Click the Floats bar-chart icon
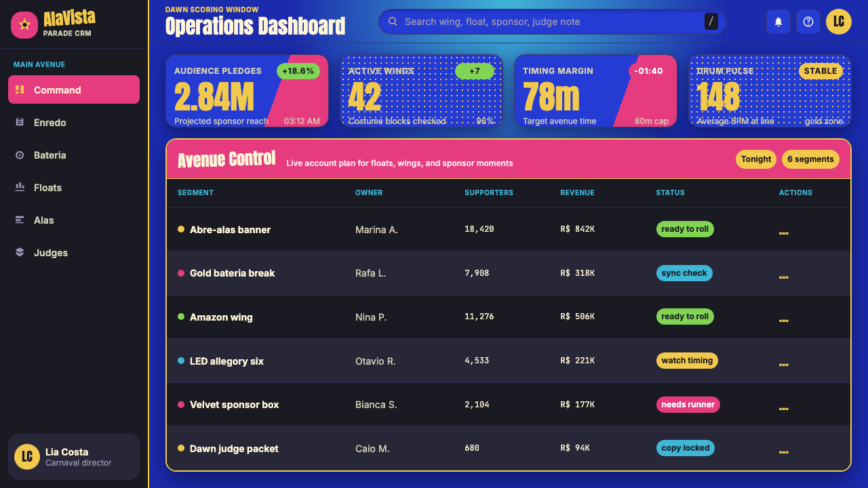This screenshot has width=868, height=488. tap(20, 187)
